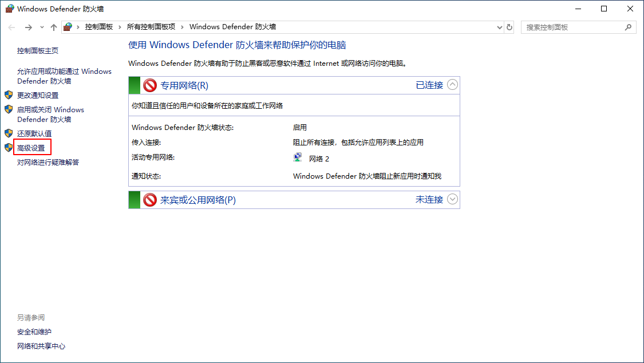Open 还原默认值 link
The height and width of the screenshot is (363, 644).
point(34,133)
